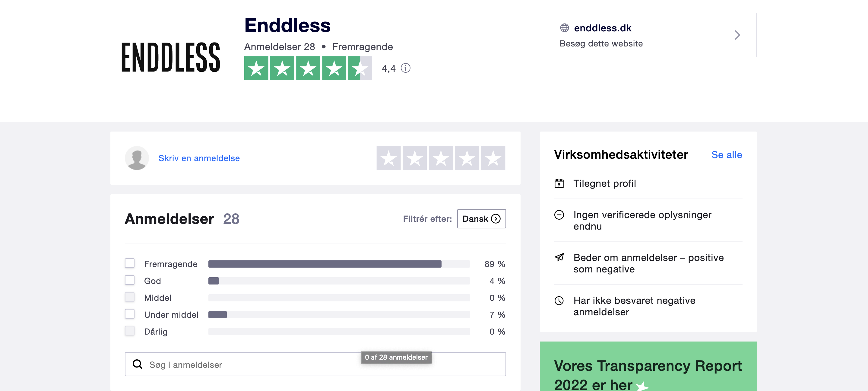Click the minus-circle icon beside Ingen verificerede oplysninger
868x391 pixels.
559,215
